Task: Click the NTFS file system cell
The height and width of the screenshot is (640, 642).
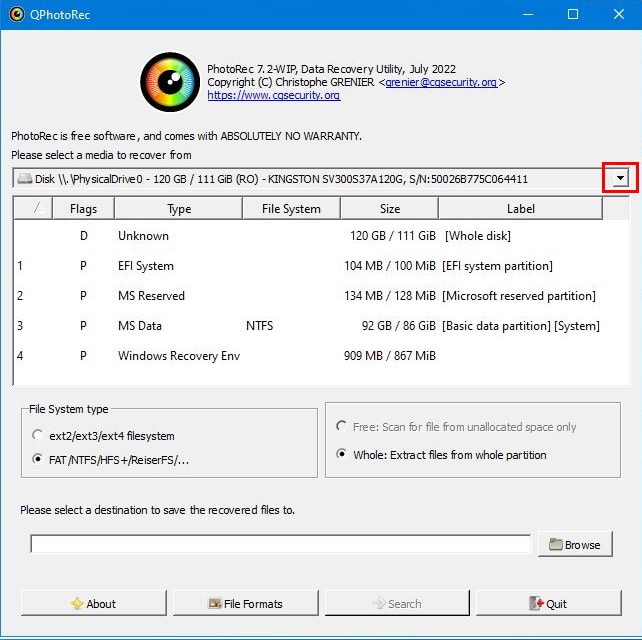Action: tap(260, 326)
